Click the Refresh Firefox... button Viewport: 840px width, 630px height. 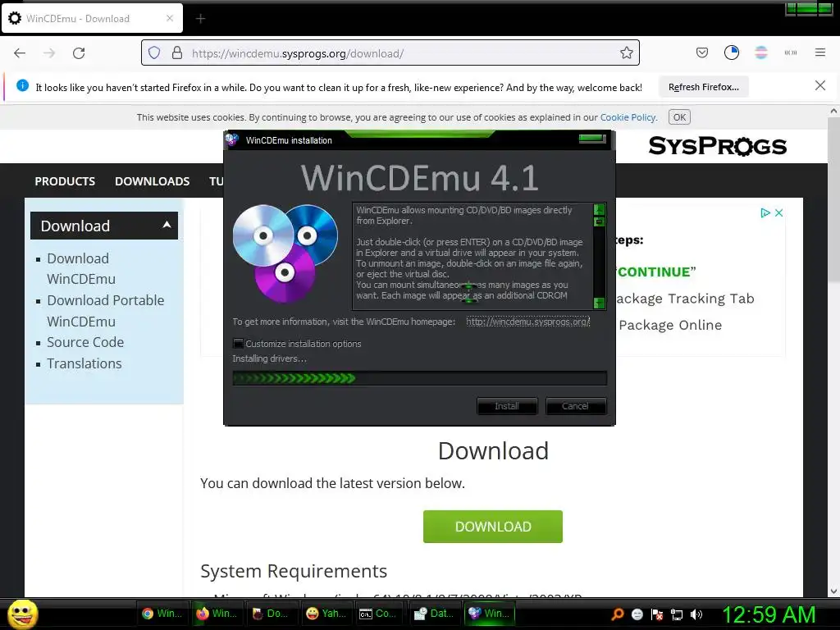[x=703, y=87]
